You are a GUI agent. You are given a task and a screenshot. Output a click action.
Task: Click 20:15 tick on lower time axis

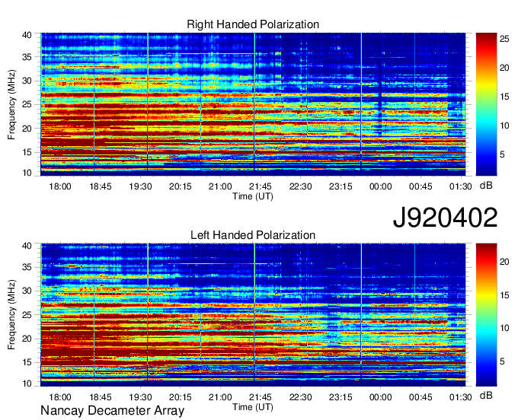tap(181, 397)
